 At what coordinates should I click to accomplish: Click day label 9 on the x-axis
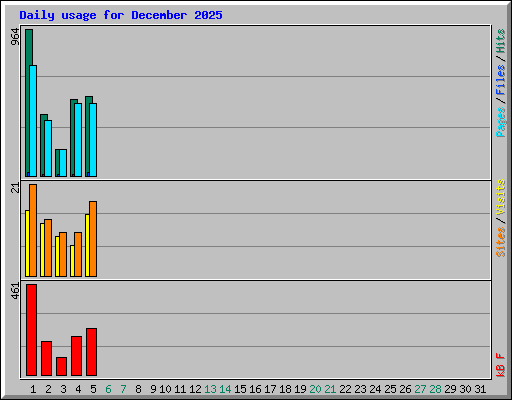click(153, 389)
